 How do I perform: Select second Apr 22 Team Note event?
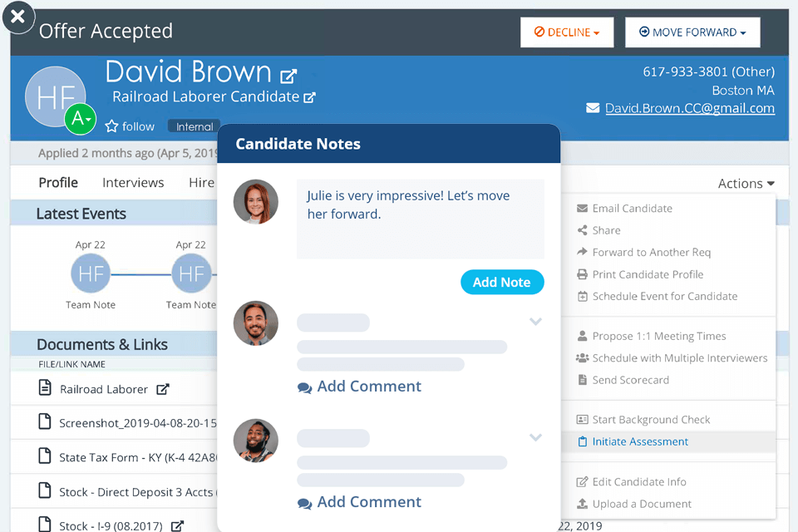point(192,273)
